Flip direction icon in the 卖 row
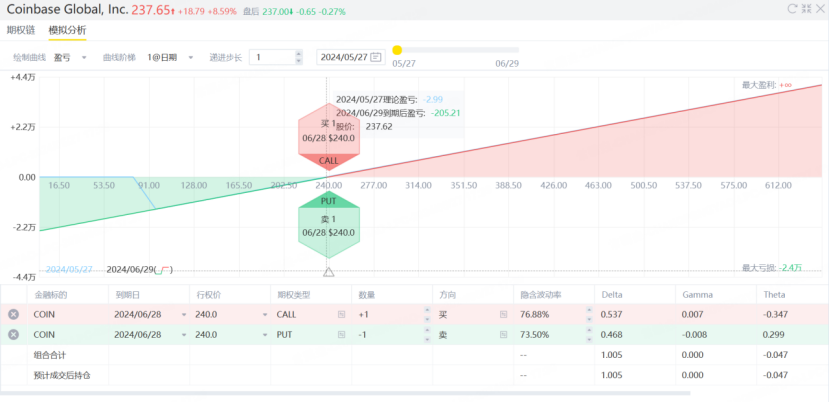829x403 pixels. coord(503,335)
